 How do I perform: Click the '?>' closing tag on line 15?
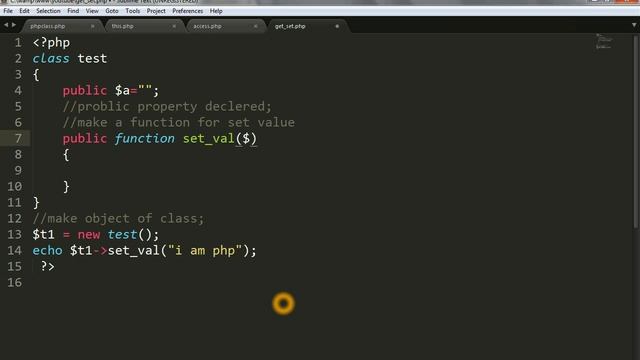coord(47,267)
